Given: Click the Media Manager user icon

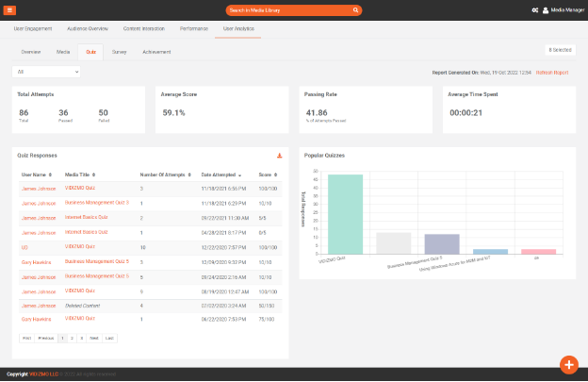Looking at the screenshot, I should tap(546, 10).
